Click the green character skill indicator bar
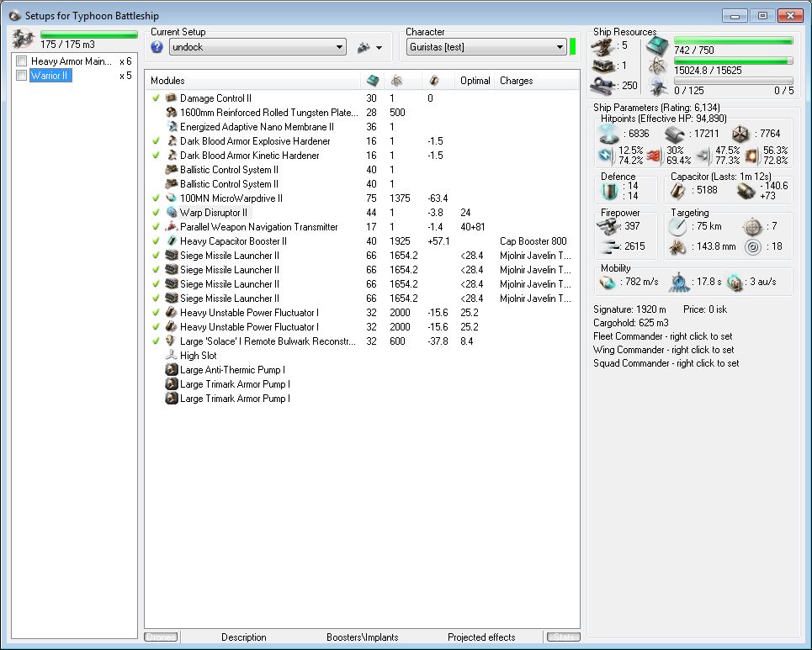812x650 pixels. tap(573, 47)
